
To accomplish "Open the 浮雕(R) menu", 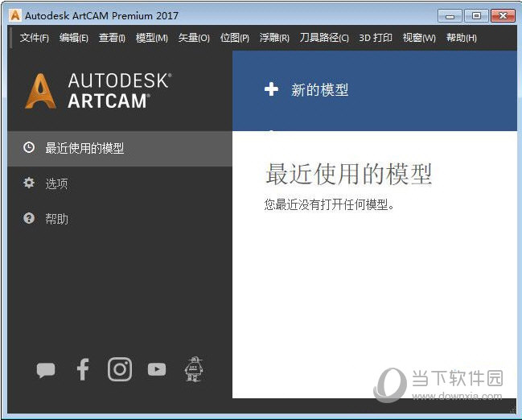I will (x=274, y=38).
